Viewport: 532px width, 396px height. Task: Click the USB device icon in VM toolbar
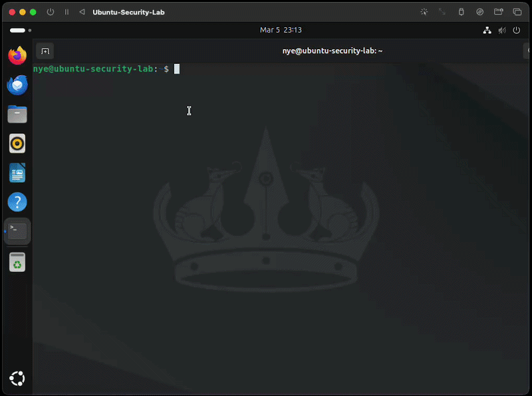pyautogui.click(x=462, y=12)
